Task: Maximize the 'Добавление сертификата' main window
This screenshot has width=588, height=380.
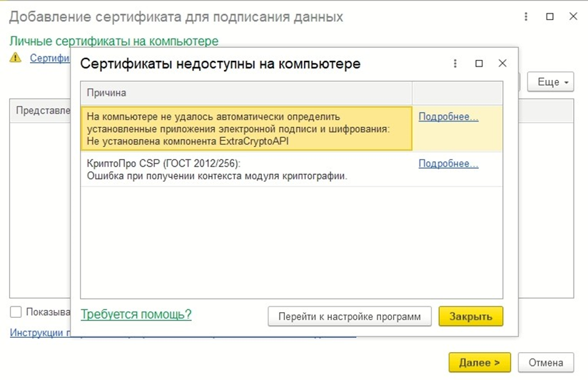Action: tap(549, 16)
